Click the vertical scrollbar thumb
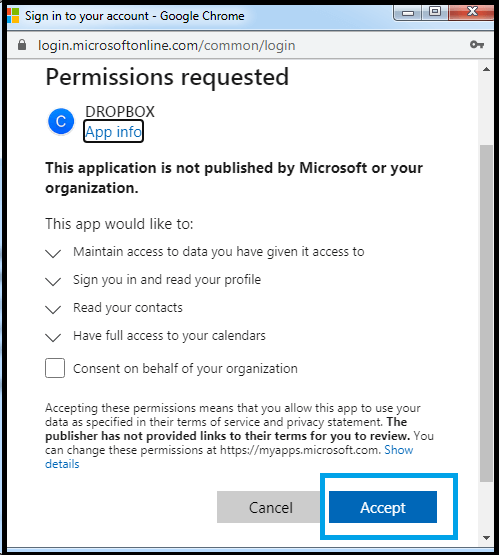 tap(486, 313)
